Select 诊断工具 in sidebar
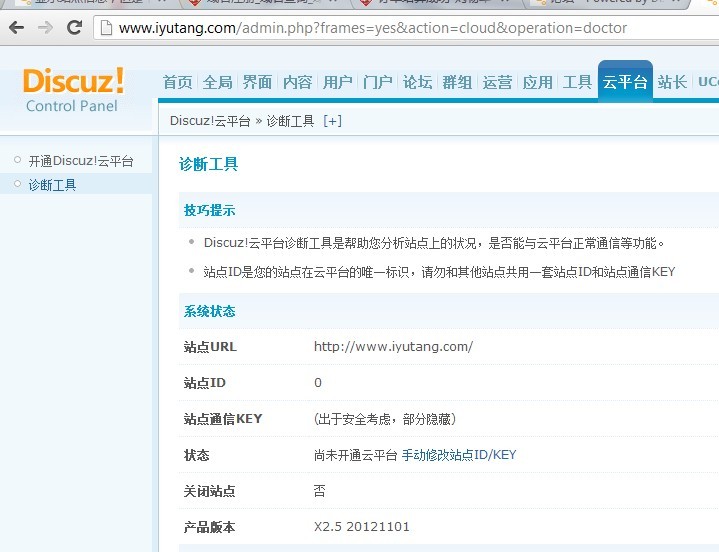The image size is (719, 552). coord(52,185)
